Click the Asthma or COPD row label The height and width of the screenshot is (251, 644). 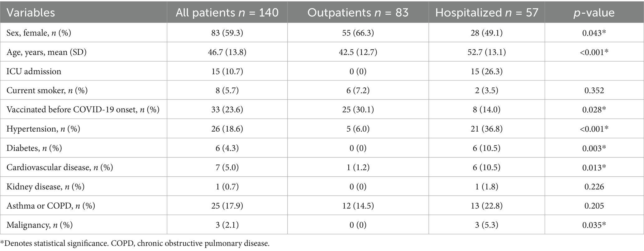click(50, 206)
